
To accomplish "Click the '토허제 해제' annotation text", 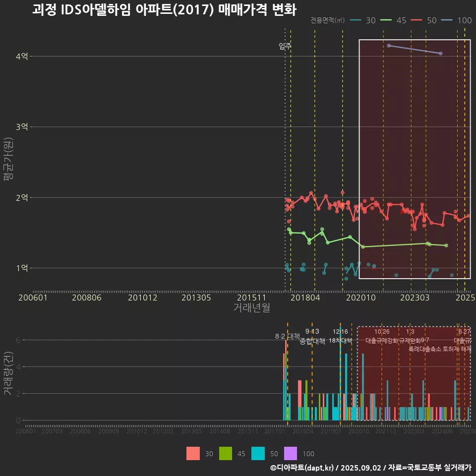I will click(x=457, y=349).
